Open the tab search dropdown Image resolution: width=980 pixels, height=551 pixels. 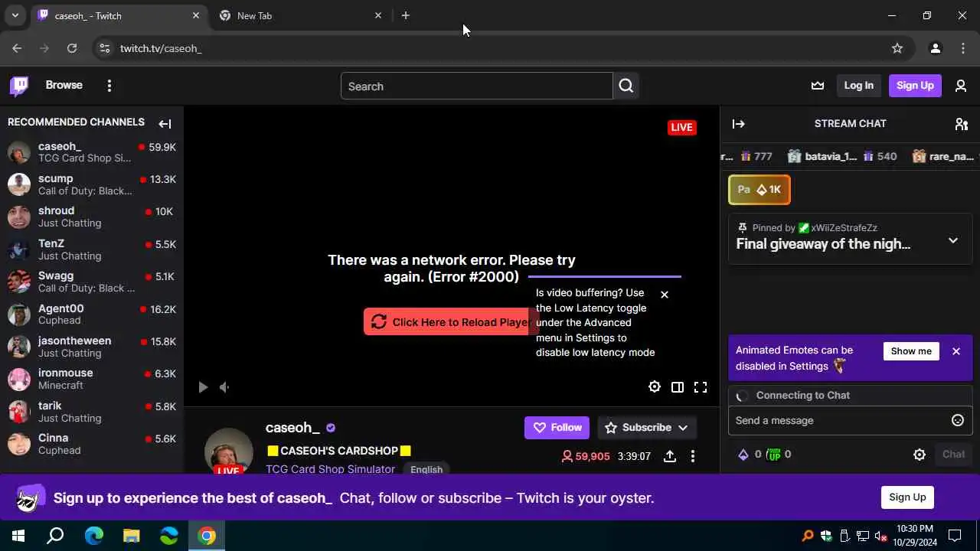click(15, 15)
